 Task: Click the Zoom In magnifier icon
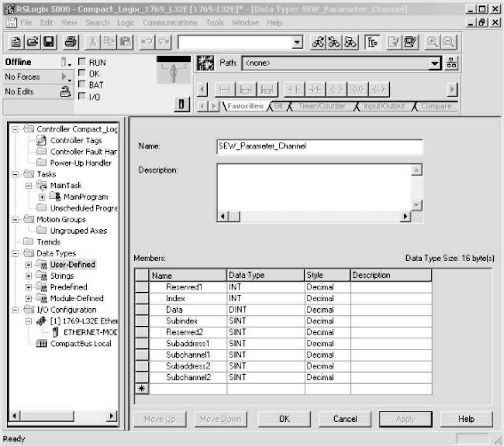tap(432, 42)
